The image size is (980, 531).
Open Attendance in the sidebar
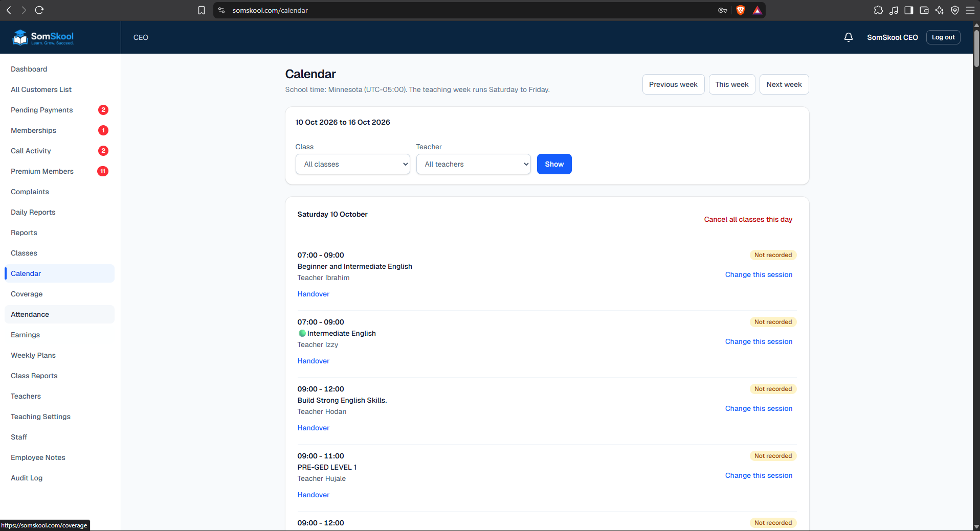[x=59, y=314]
